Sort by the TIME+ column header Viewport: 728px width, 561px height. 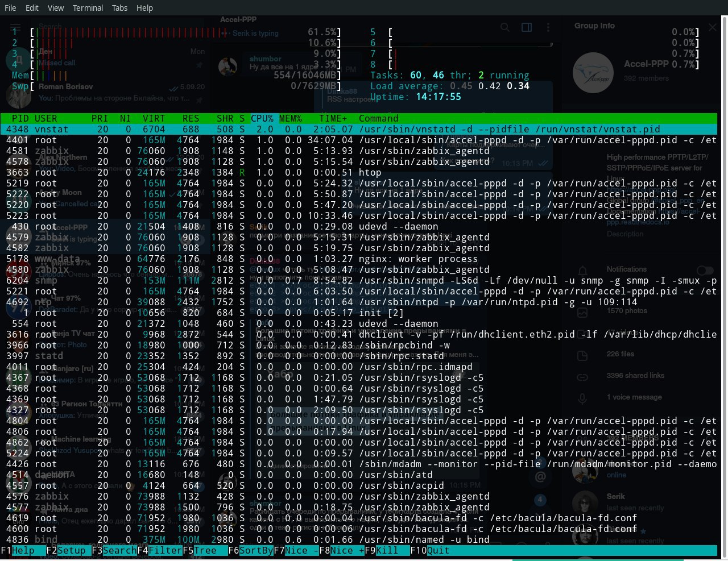point(333,118)
